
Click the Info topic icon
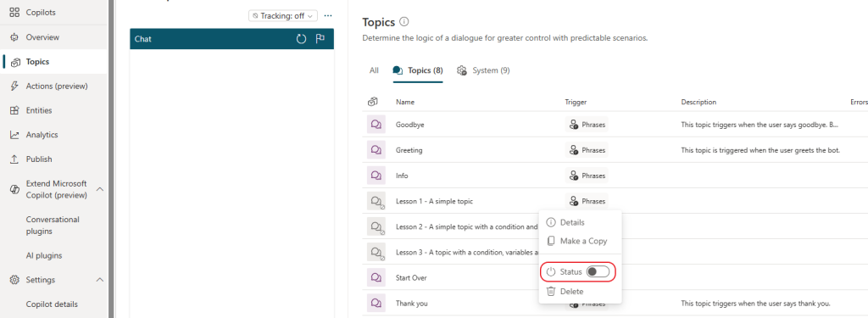376,176
